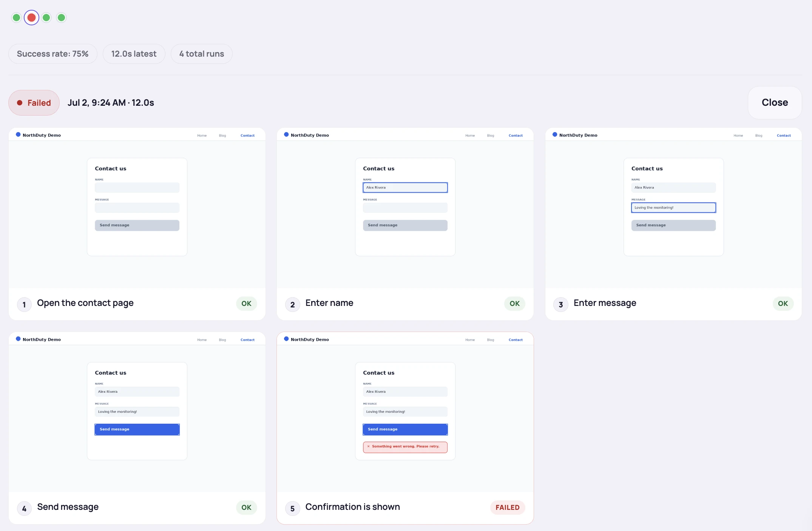Click the 12.0s latest pill
The width and height of the screenshot is (812, 531).
click(134, 54)
